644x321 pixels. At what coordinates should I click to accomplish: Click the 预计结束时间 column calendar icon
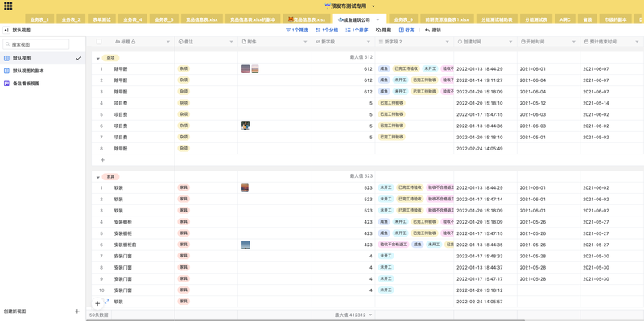pos(586,42)
